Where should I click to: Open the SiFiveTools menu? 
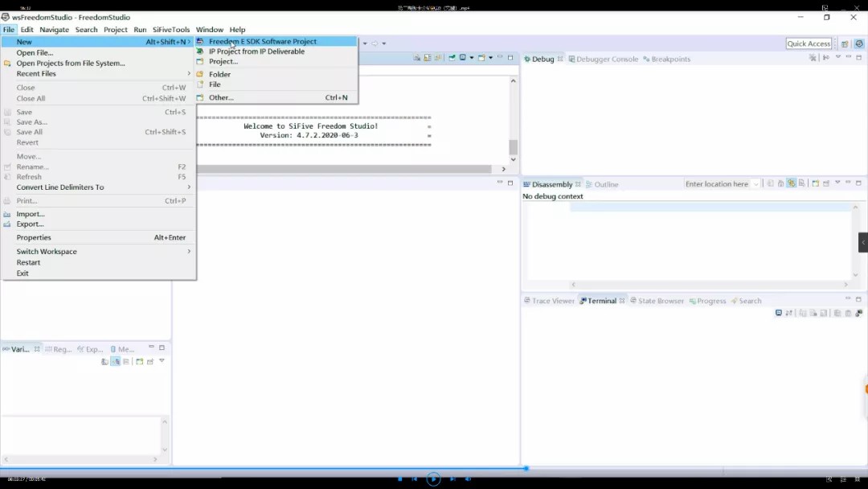pyautogui.click(x=171, y=30)
